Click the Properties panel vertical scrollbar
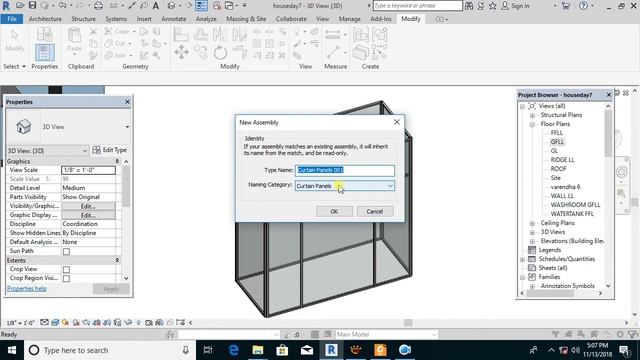 pos(126,186)
